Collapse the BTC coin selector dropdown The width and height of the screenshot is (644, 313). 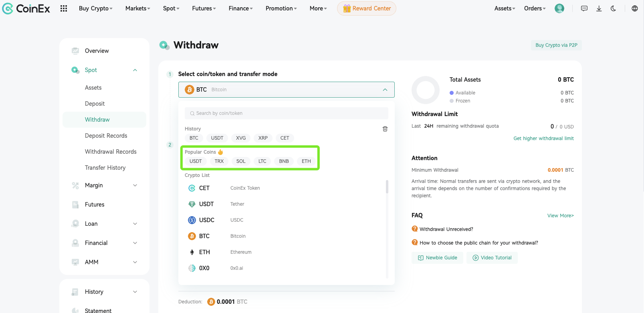point(385,90)
